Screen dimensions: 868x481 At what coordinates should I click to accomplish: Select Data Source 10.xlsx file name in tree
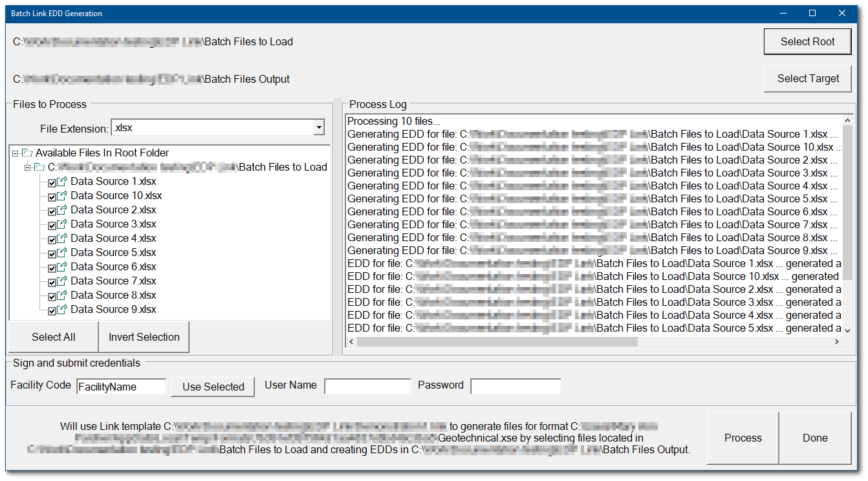(x=116, y=196)
